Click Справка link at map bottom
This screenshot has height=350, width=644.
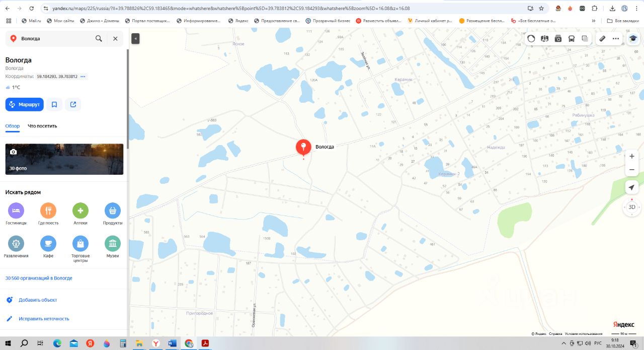pos(555,334)
